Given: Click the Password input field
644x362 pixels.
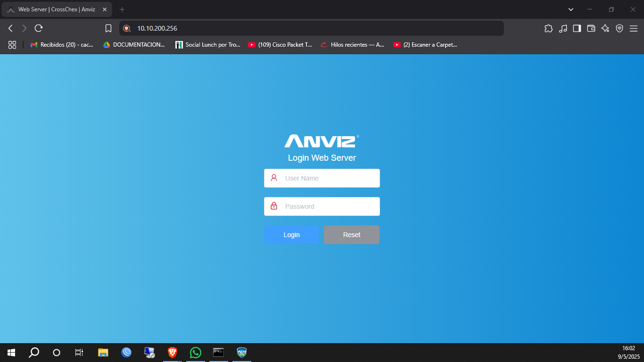Looking at the screenshot, I should [322, 206].
